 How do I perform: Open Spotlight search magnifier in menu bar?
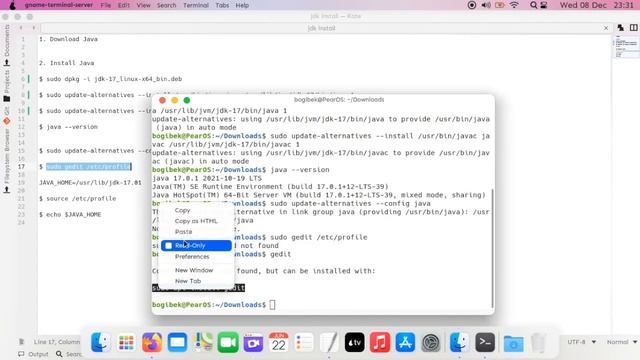click(533, 5)
